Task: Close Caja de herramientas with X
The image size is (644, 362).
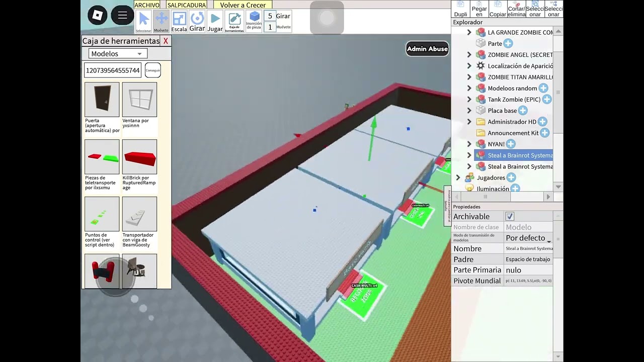Action: (x=166, y=41)
